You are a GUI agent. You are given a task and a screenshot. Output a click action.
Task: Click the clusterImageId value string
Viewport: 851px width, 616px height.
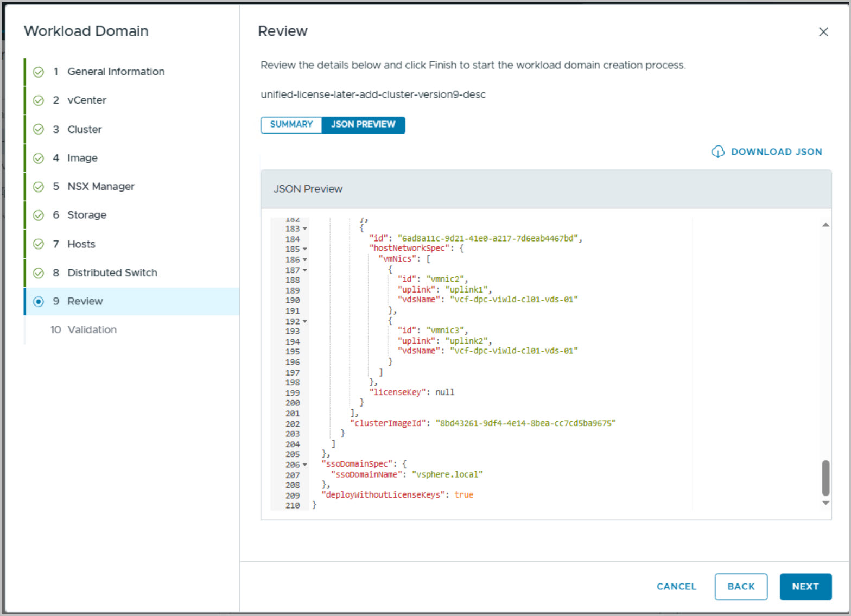pyautogui.click(x=525, y=423)
